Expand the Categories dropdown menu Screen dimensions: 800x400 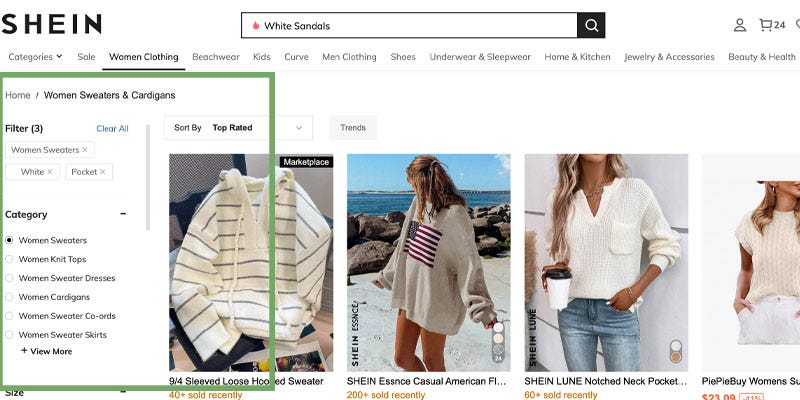35,57
